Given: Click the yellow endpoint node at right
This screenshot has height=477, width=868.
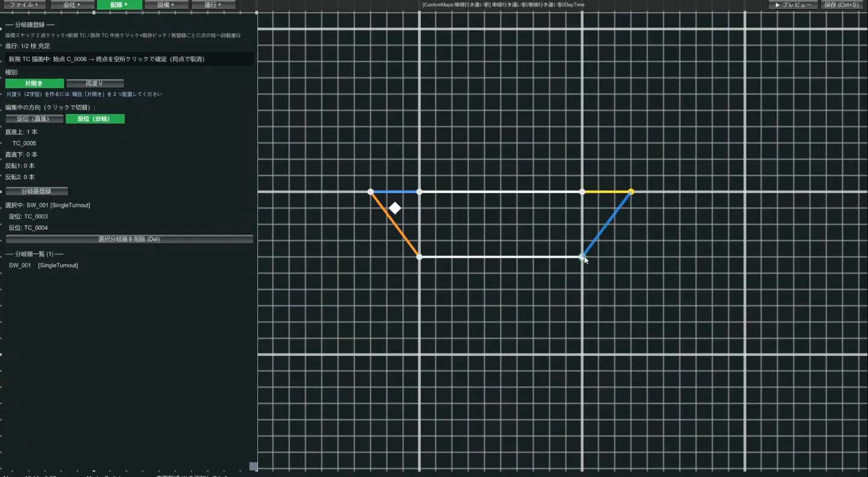Looking at the screenshot, I should (631, 192).
